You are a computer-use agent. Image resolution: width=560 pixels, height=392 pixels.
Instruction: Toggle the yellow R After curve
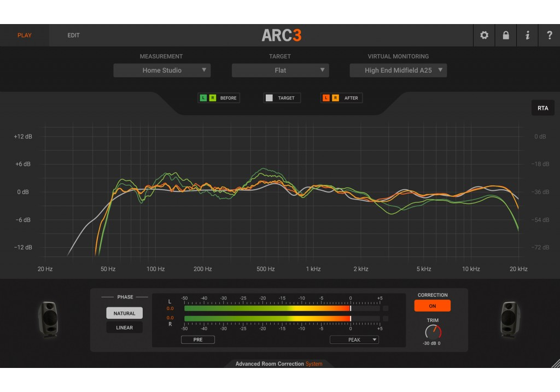click(x=335, y=98)
